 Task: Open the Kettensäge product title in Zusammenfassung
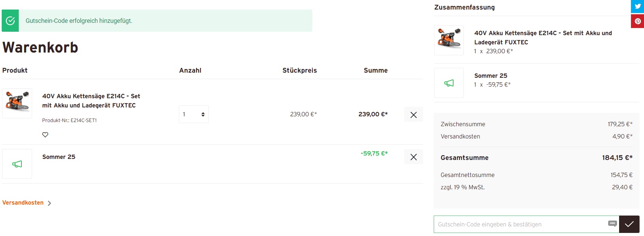point(543,38)
